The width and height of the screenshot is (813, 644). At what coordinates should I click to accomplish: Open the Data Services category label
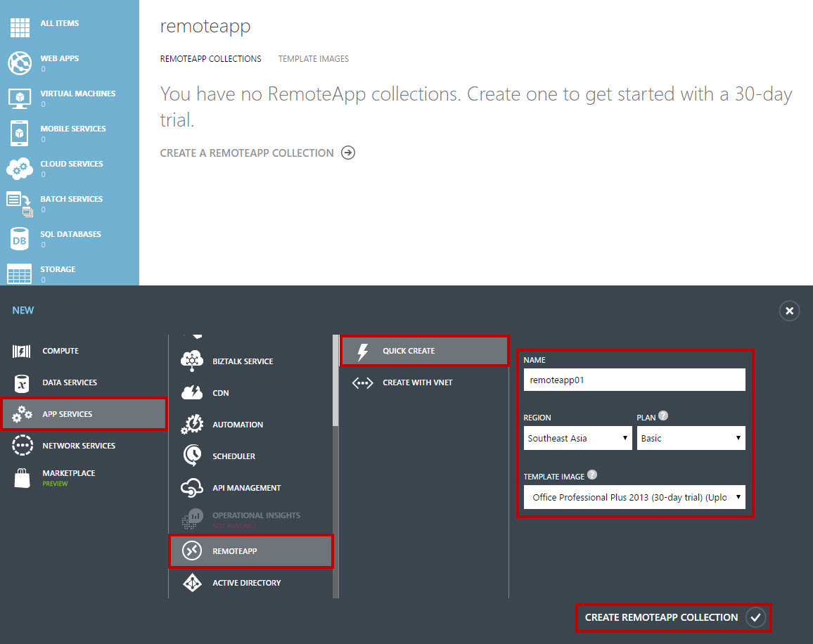tap(70, 382)
